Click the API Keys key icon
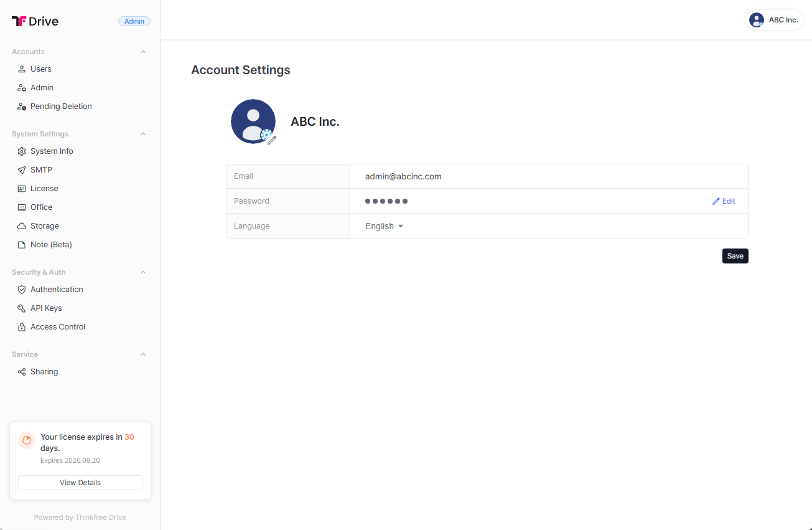Viewport: 812px width, 530px height. (22, 308)
